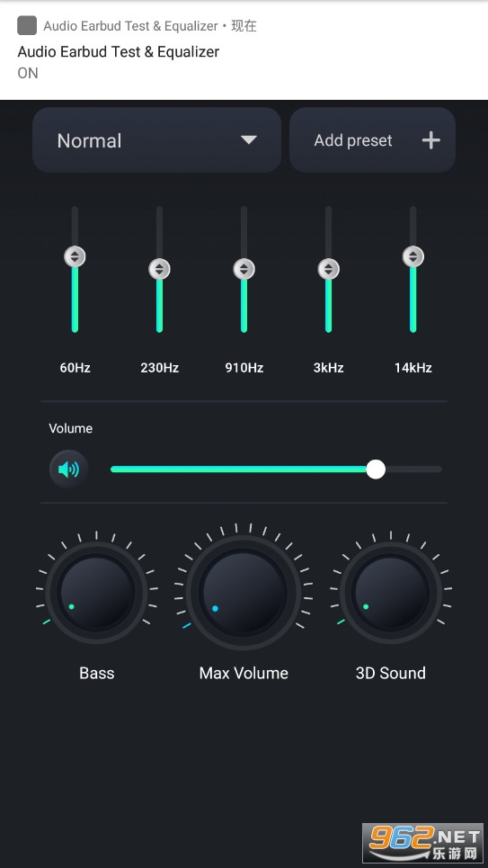The image size is (488, 868).
Task: Click the 910Hz label
Action: 244,368
